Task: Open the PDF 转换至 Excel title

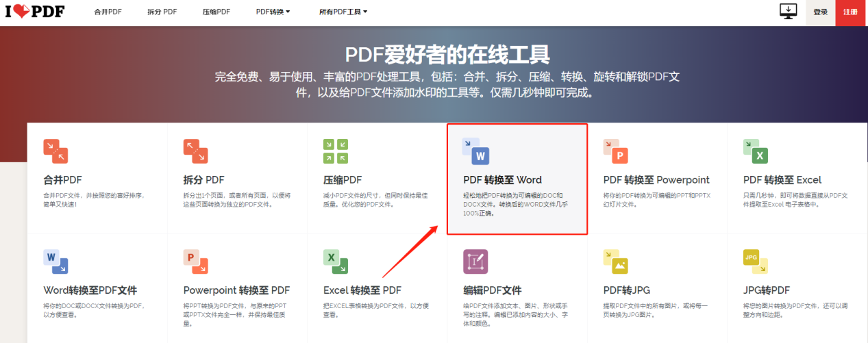Action: 782,180
